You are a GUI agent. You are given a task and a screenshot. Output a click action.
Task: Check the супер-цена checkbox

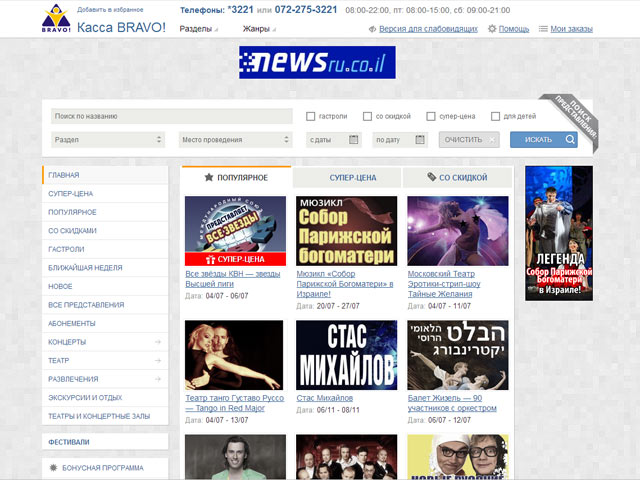(x=431, y=116)
